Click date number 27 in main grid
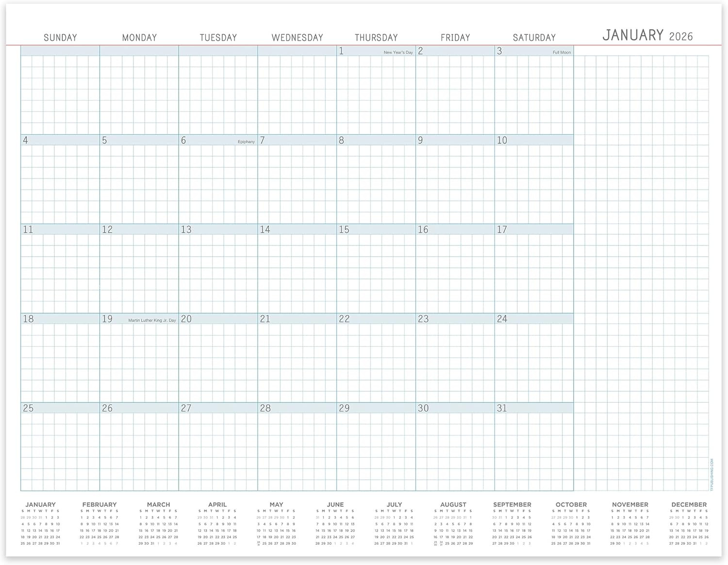 click(x=186, y=408)
